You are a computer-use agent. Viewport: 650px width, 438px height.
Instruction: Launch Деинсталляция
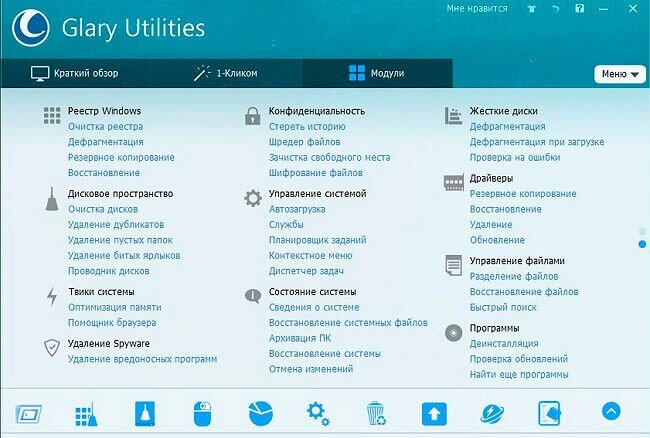click(504, 344)
